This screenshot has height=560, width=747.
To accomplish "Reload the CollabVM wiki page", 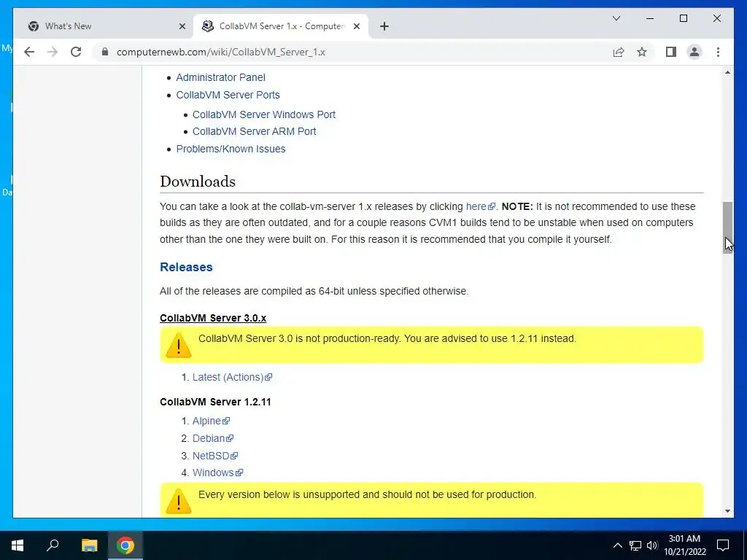I will (76, 52).
